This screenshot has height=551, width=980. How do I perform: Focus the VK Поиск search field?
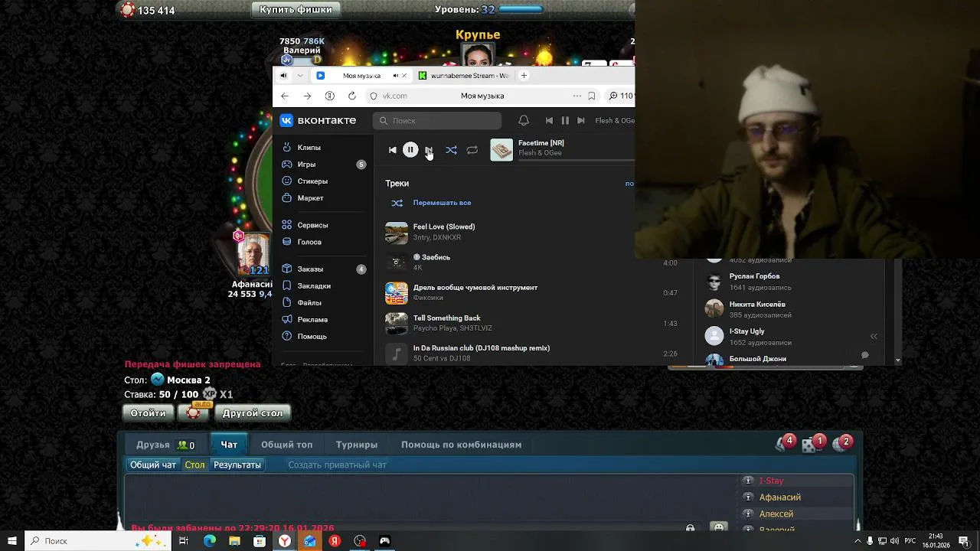(x=437, y=120)
